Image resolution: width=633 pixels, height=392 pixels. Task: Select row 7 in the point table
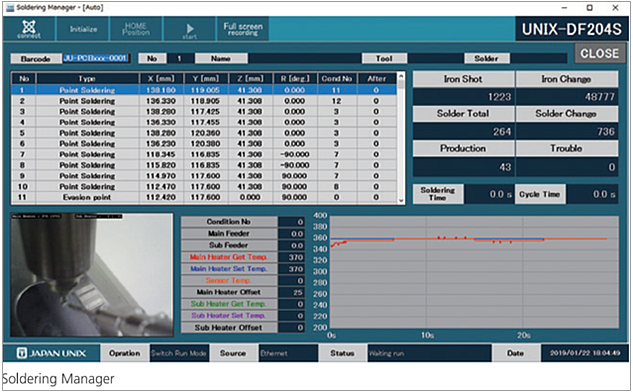(x=204, y=154)
